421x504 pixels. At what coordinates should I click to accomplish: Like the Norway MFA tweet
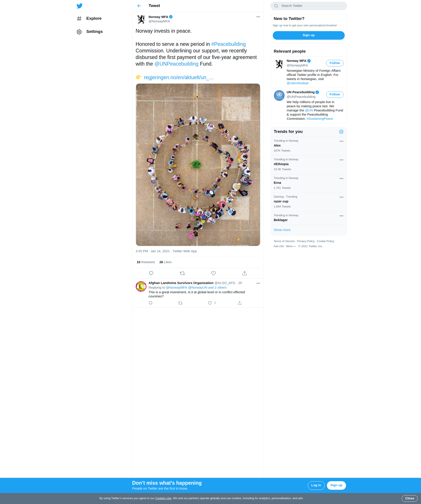[x=214, y=273]
